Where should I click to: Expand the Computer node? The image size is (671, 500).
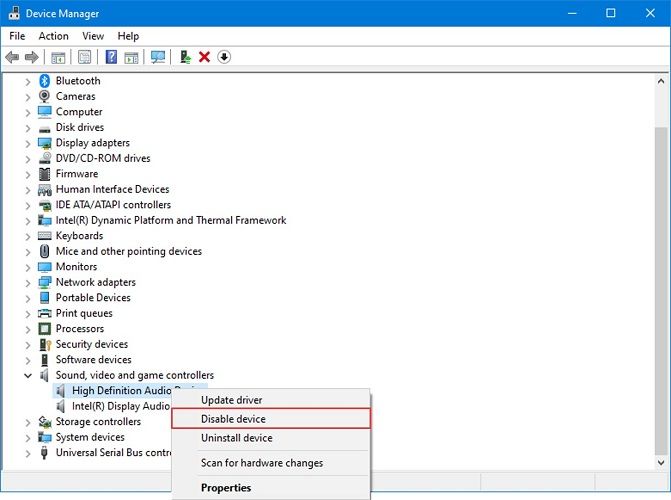tap(28, 112)
